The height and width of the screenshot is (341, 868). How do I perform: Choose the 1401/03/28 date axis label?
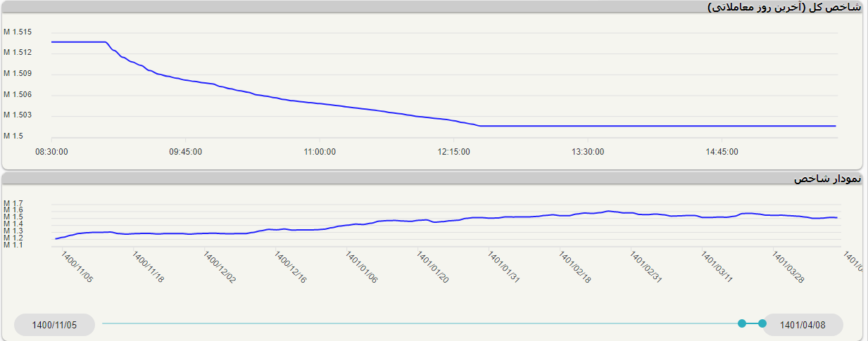[788, 268]
